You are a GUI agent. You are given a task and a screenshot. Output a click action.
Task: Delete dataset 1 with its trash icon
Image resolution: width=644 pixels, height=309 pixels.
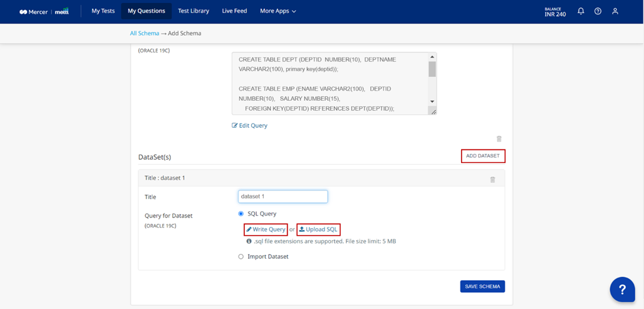click(x=492, y=179)
